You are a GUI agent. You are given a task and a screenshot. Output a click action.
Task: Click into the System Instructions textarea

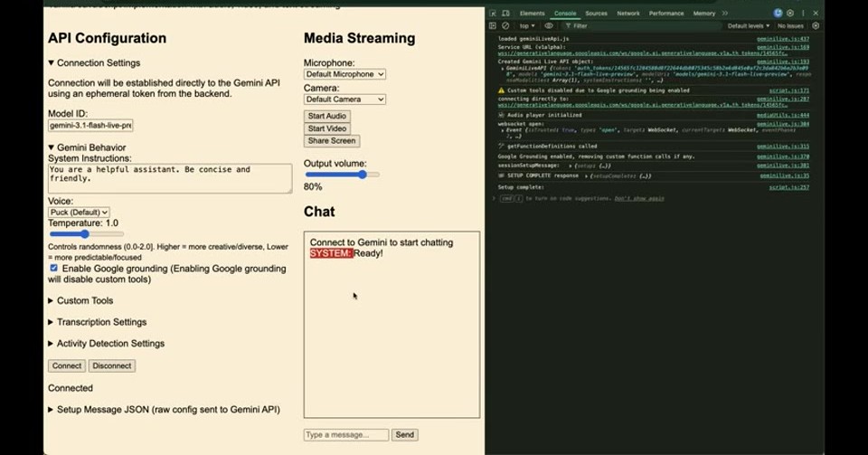coord(170,178)
